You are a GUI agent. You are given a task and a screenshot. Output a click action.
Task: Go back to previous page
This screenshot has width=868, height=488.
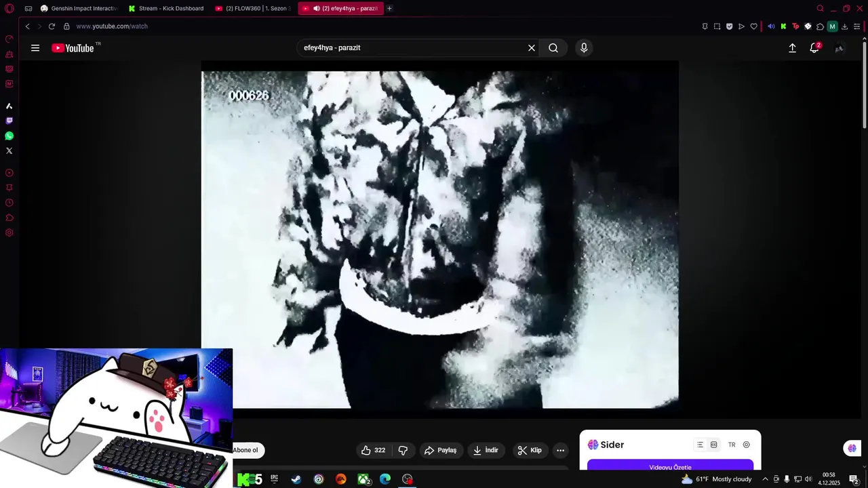pyautogui.click(x=27, y=26)
